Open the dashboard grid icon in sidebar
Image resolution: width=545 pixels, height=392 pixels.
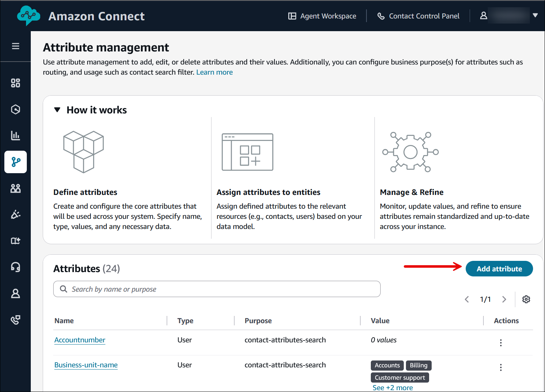[x=15, y=83]
